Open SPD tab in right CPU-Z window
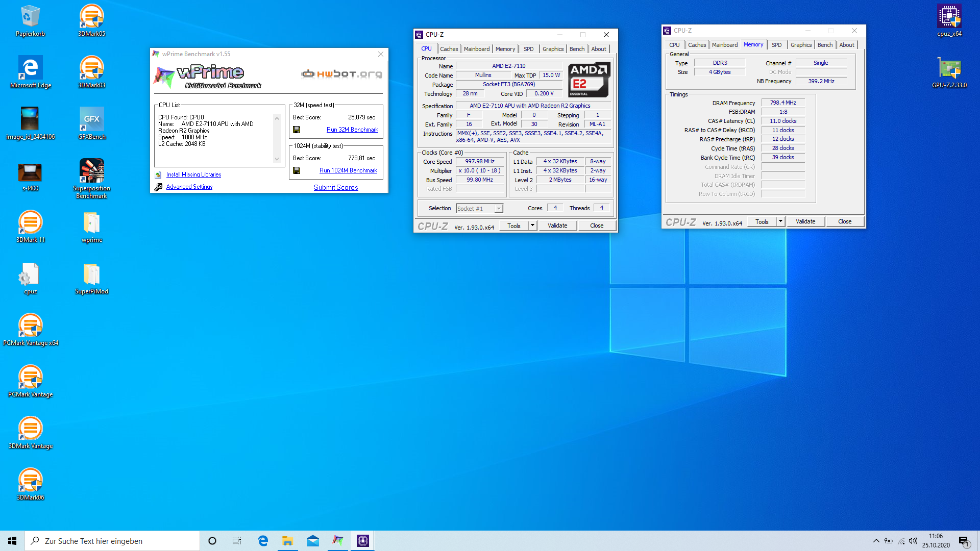This screenshot has width=980, height=551. (x=777, y=45)
